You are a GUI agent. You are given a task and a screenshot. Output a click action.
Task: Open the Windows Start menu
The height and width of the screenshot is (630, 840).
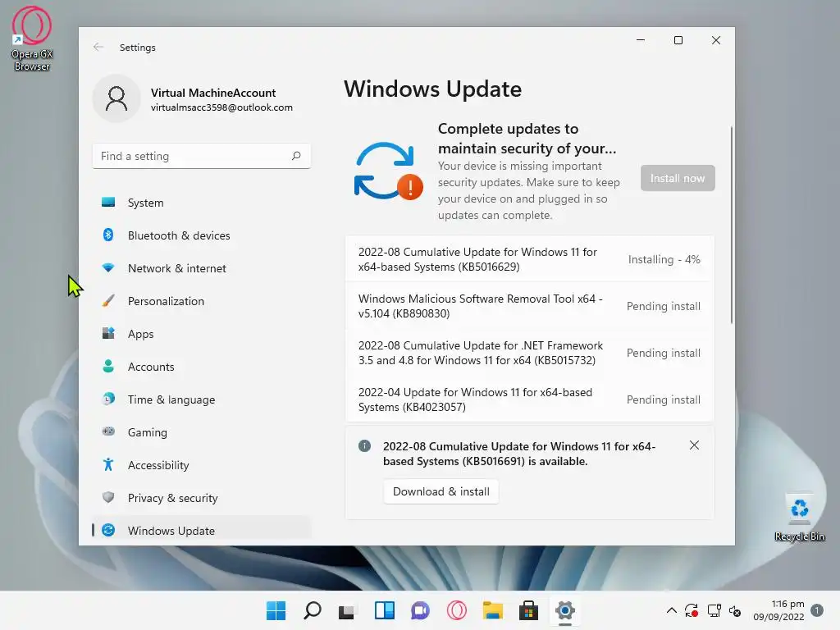pyautogui.click(x=276, y=610)
